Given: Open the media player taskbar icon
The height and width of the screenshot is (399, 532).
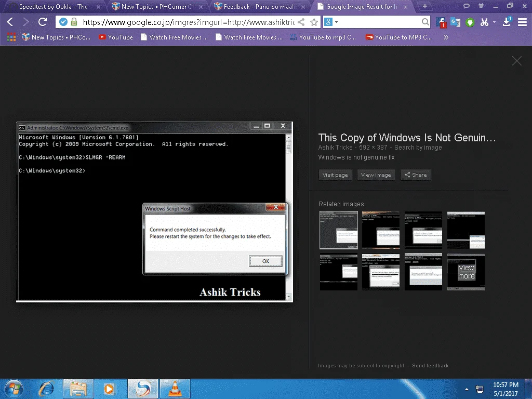Looking at the screenshot, I should (x=109, y=389).
